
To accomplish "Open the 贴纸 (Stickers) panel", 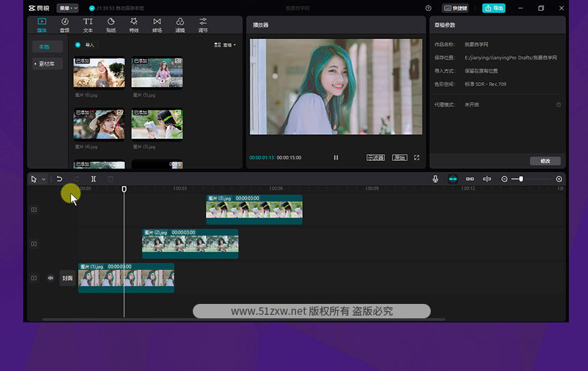I will [111, 25].
